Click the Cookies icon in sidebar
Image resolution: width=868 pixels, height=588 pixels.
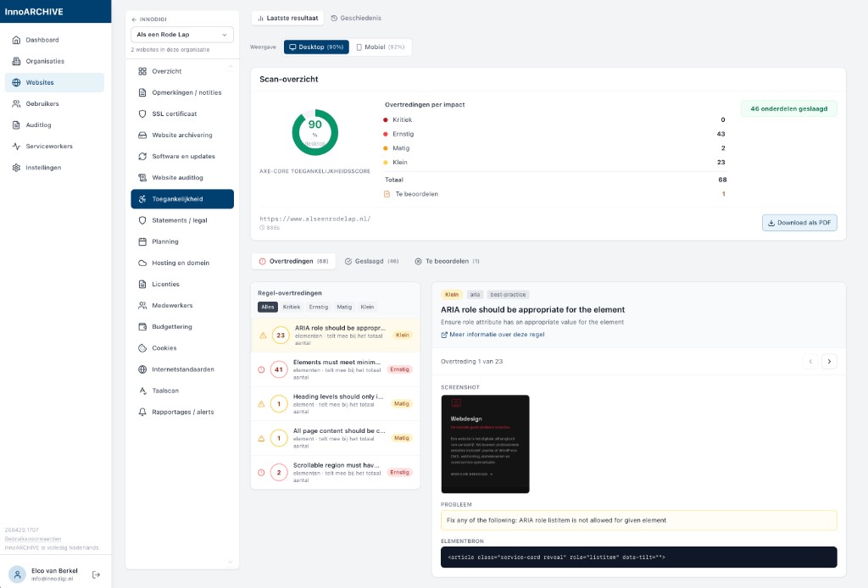pyautogui.click(x=143, y=348)
